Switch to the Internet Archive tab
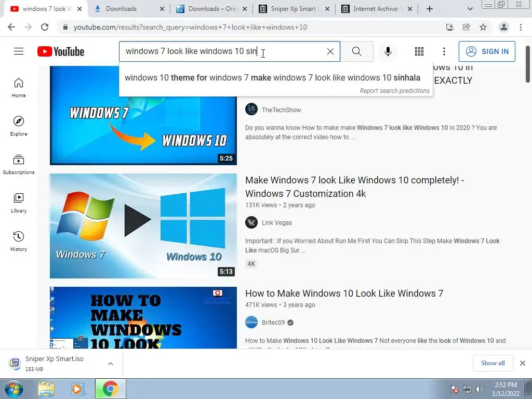 (x=376, y=9)
